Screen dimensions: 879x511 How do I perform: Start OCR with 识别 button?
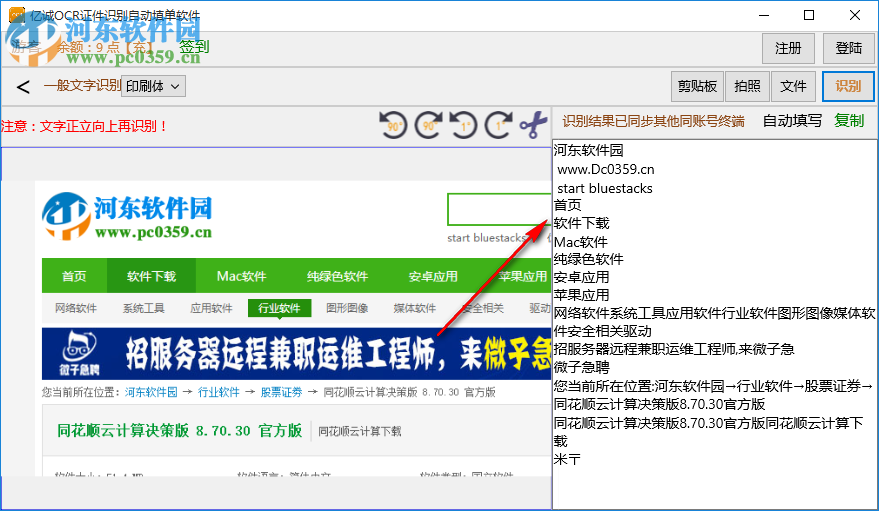point(848,86)
